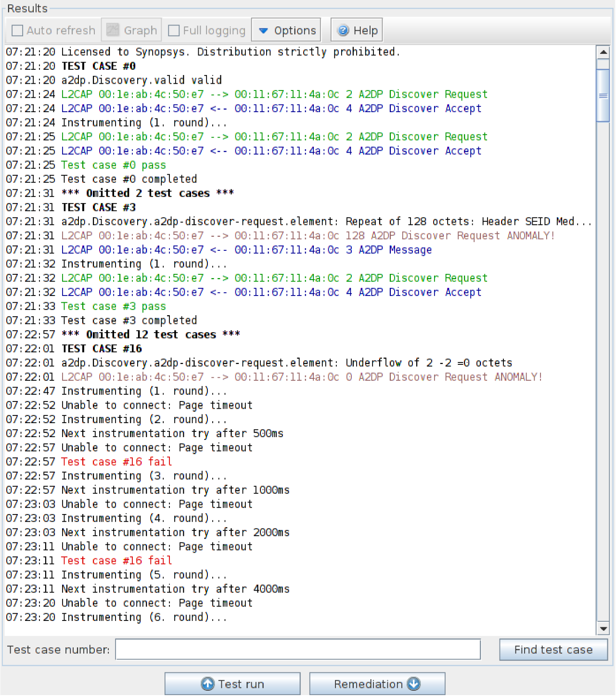Click the Test case #3 pass log line
This screenshot has height=697, width=616.
[114, 306]
